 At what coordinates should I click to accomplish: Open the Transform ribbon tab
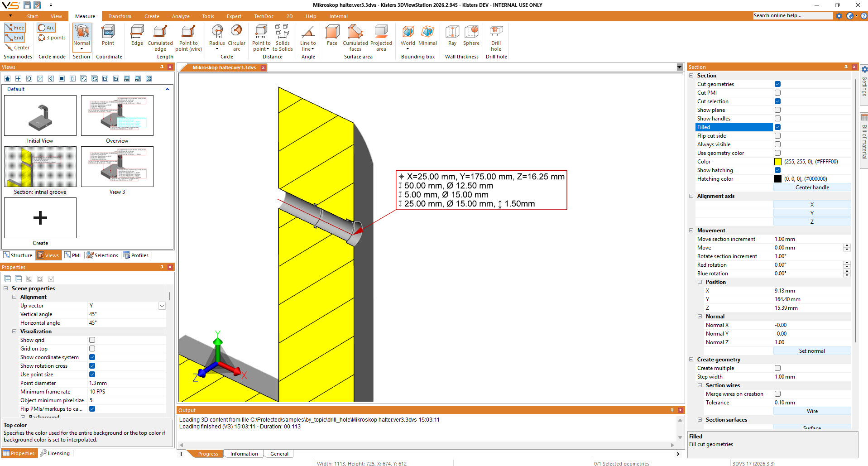click(x=120, y=16)
